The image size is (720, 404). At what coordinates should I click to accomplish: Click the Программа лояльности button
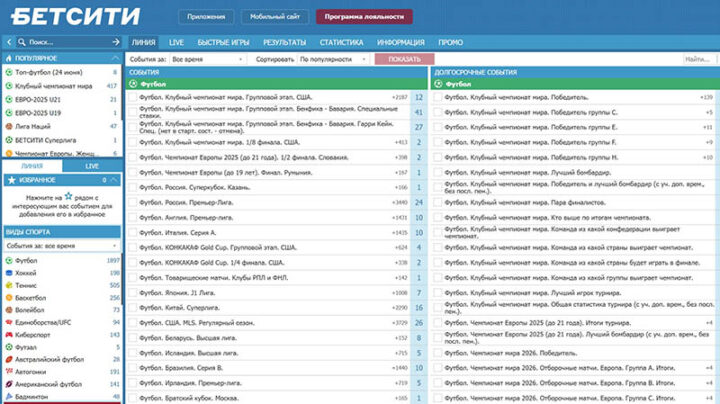point(363,17)
